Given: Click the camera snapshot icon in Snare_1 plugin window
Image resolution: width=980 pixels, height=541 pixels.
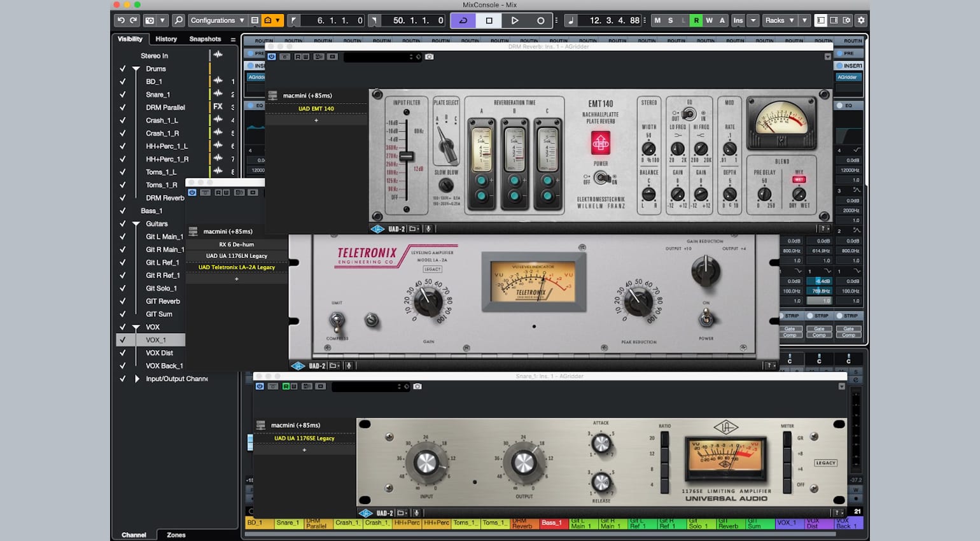Looking at the screenshot, I should point(417,386).
